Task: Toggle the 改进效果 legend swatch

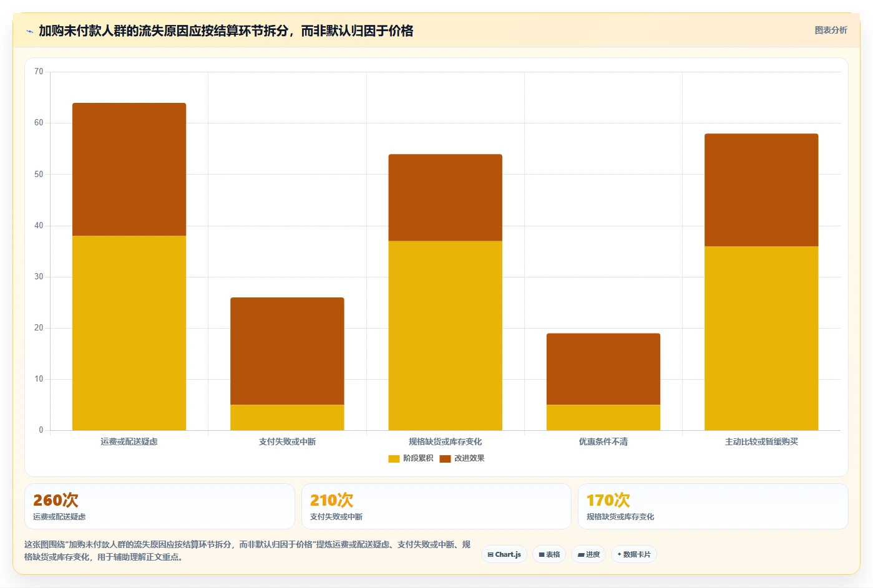Action: click(x=445, y=459)
